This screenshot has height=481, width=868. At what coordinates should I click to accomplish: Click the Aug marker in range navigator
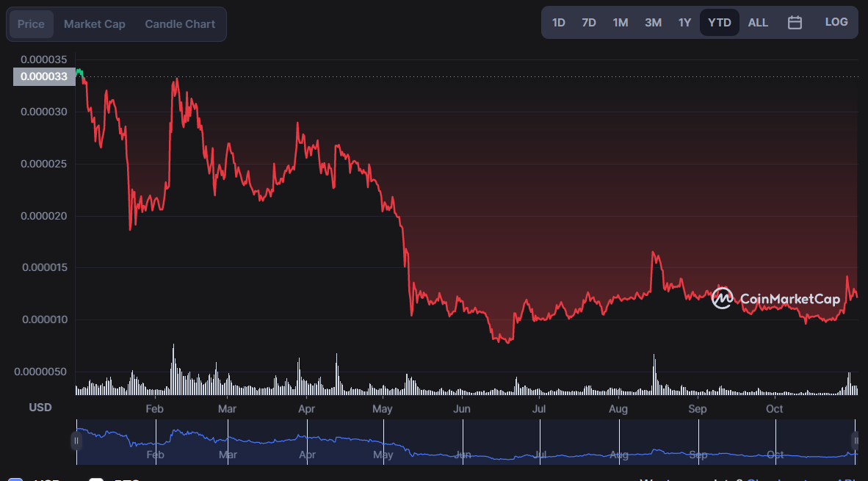[x=618, y=455]
